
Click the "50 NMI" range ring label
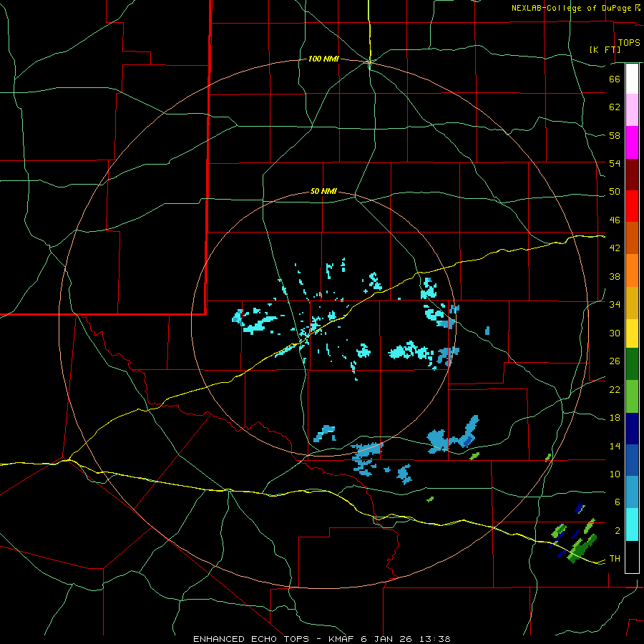pyautogui.click(x=323, y=191)
